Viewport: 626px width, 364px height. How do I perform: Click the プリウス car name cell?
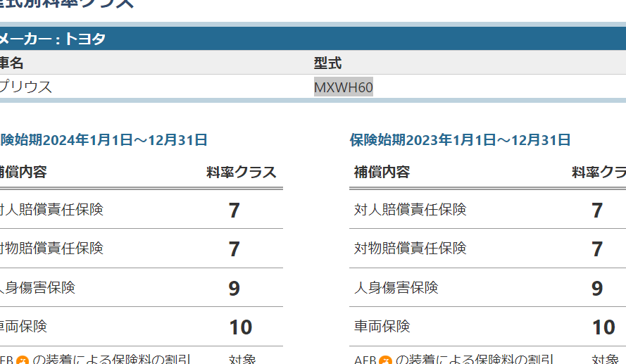[x=26, y=87]
